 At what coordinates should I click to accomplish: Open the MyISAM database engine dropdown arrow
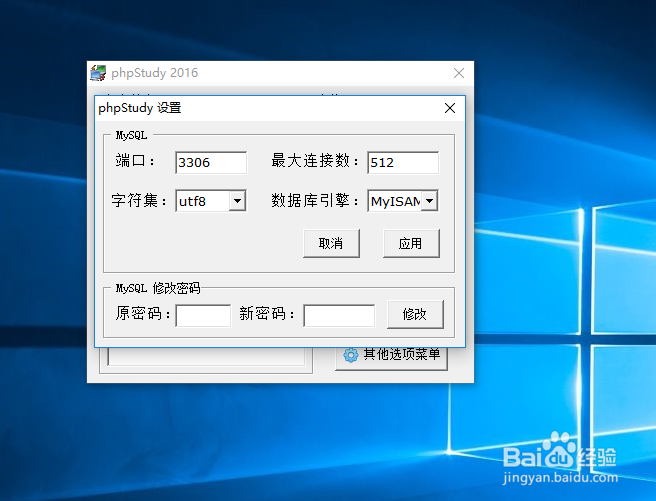click(429, 201)
